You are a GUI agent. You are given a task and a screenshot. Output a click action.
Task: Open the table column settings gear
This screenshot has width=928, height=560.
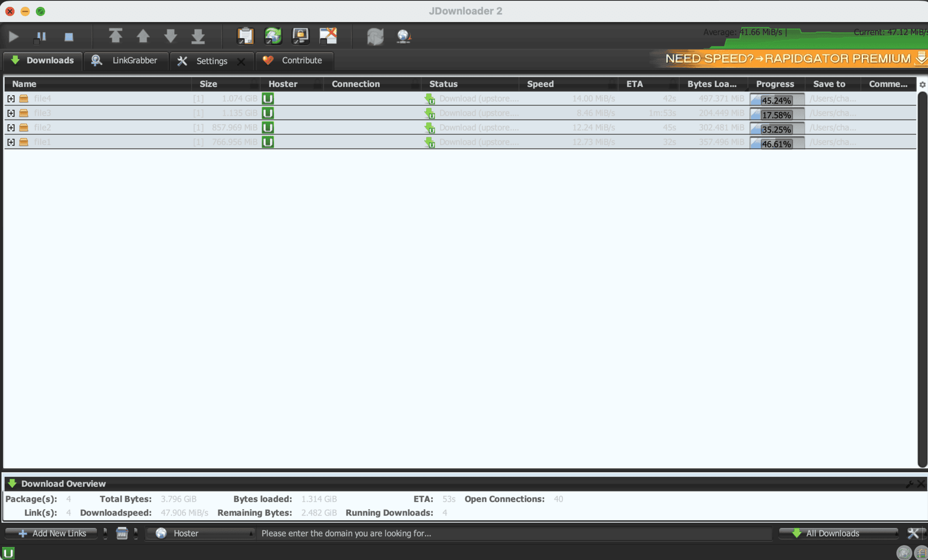922,84
